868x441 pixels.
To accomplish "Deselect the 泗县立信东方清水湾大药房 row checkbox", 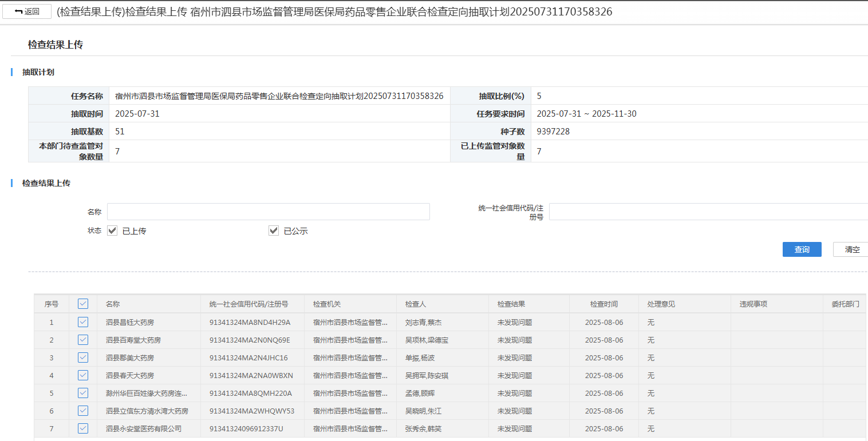I will [83, 411].
